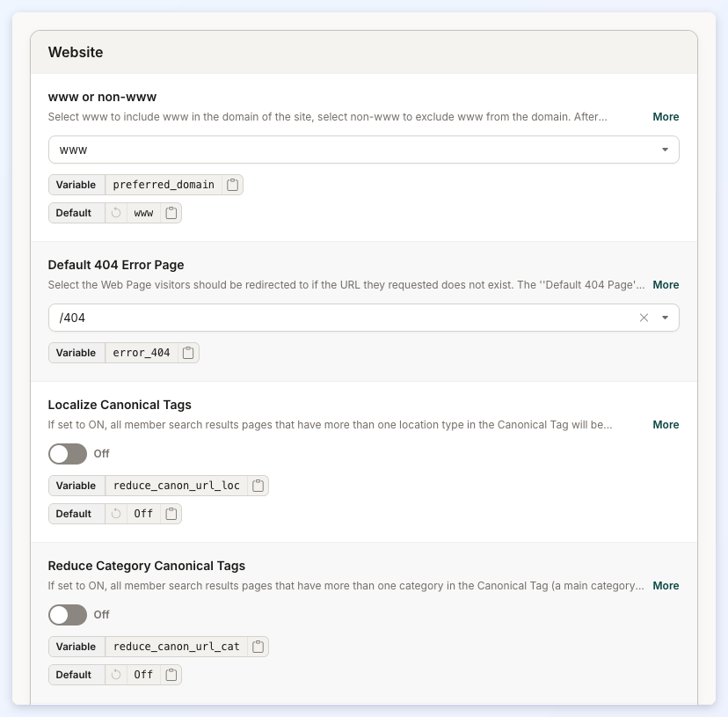728x717 pixels.
Task: Click the Reduce Category Canonical Tags title
Action: coord(146,566)
